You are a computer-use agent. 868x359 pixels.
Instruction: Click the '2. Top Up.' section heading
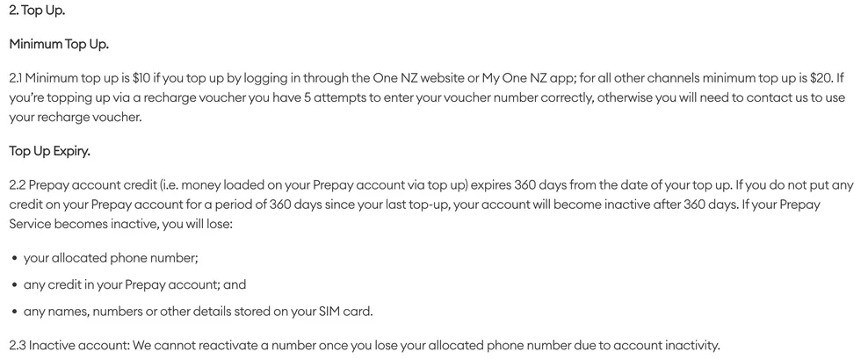point(37,11)
